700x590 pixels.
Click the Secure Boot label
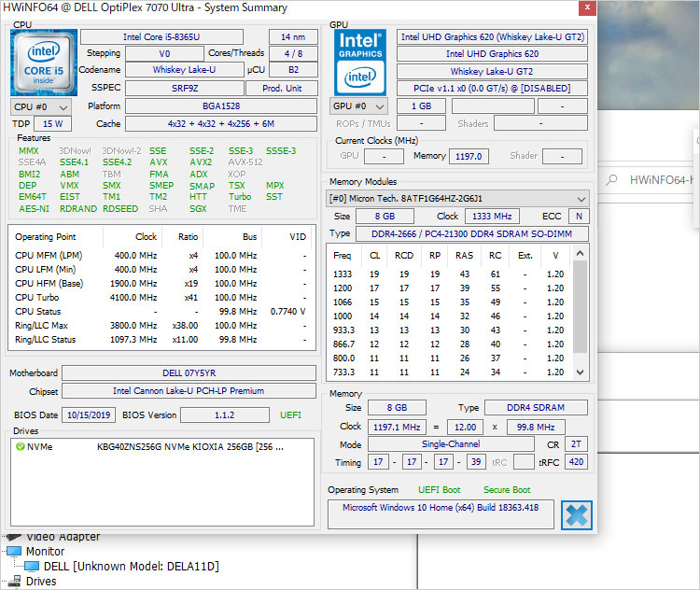507,490
